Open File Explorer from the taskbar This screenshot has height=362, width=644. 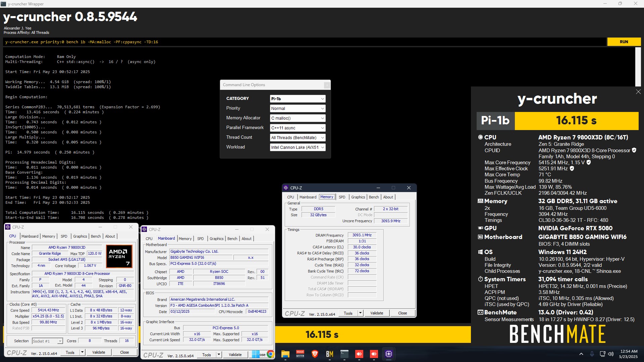(x=285, y=354)
